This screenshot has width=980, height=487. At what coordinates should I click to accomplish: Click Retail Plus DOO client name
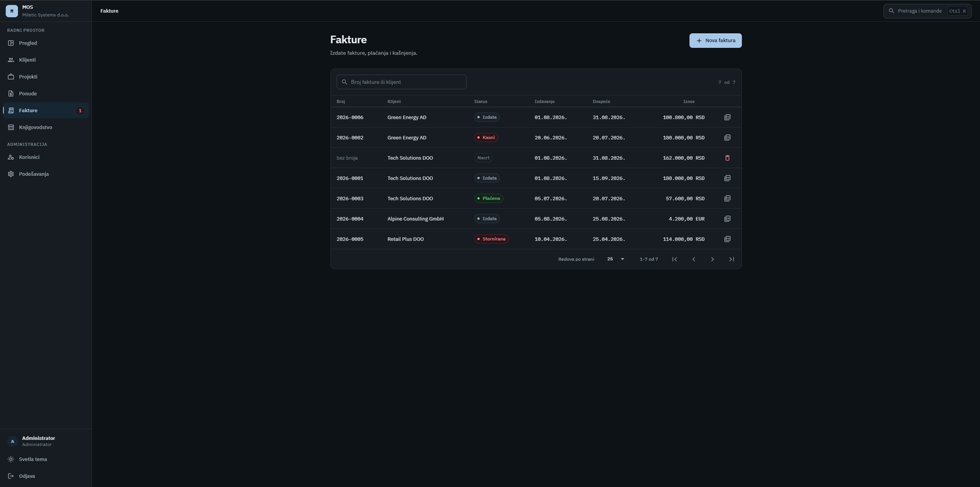coord(405,239)
